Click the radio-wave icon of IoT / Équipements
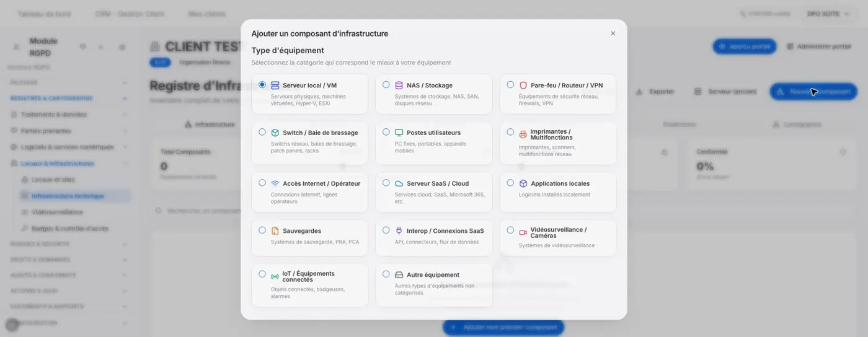This screenshot has height=337, width=868. pyautogui.click(x=275, y=276)
